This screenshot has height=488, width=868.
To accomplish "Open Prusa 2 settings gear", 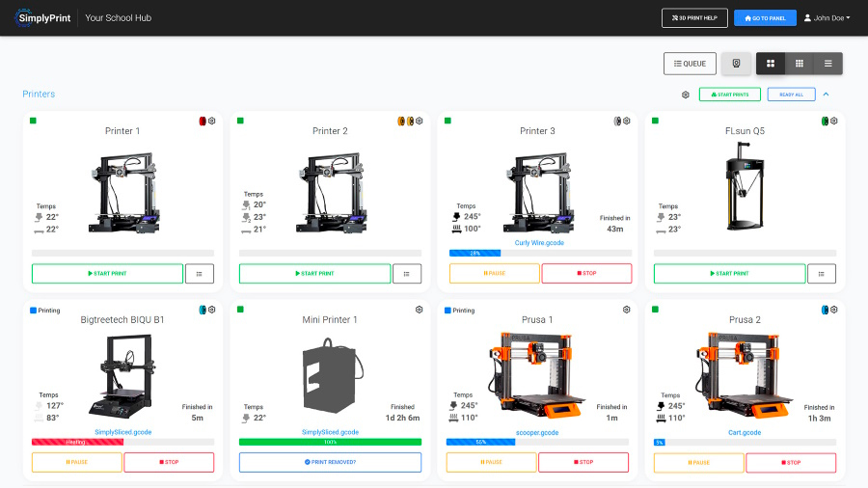I will 833,310.
